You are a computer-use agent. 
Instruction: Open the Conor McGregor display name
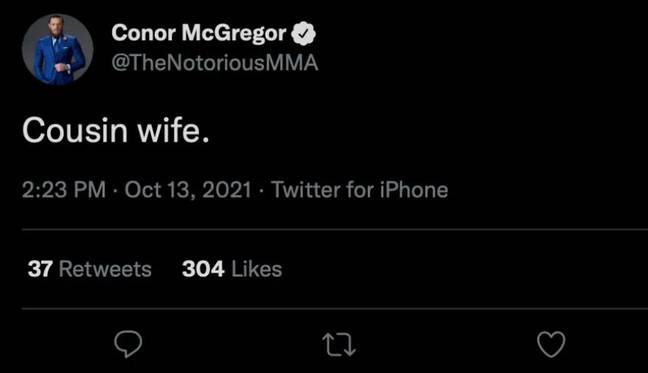198,33
